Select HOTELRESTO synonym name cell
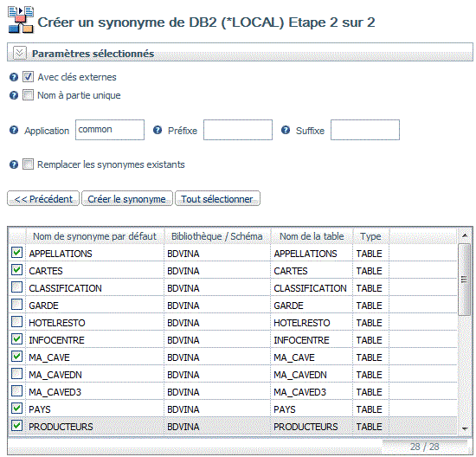The height and width of the screenshot is (457, 476). [x=94, y=323]
